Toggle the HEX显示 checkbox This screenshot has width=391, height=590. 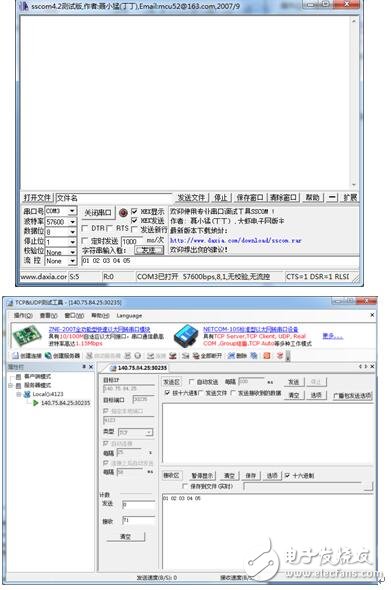134,211
